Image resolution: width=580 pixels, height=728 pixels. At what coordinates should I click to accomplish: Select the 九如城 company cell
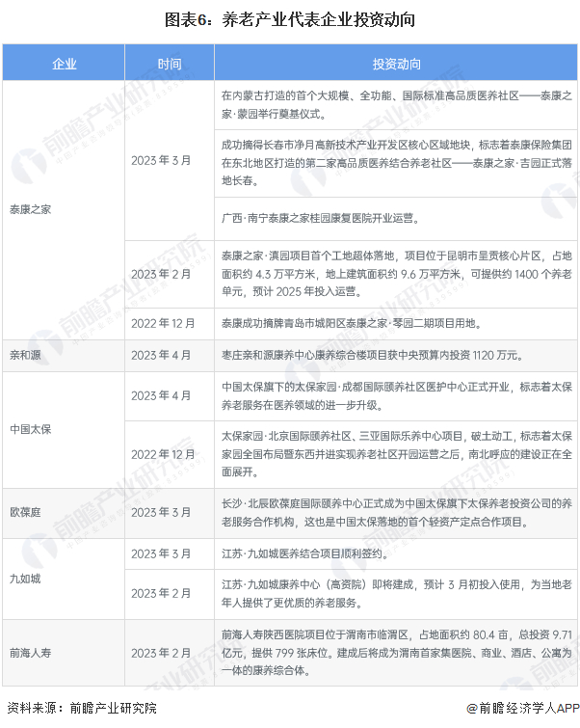64,579
